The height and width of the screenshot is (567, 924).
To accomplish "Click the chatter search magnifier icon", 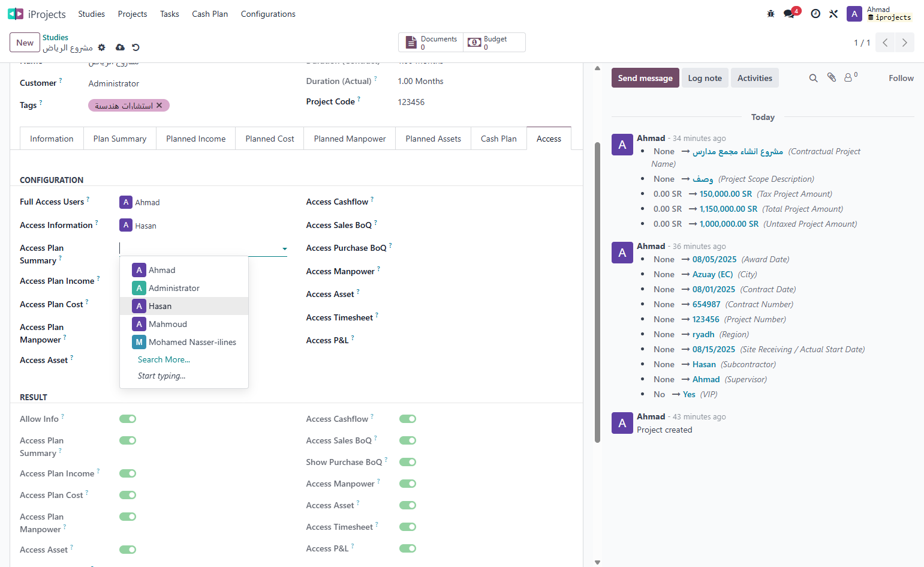I will pyautogui.click(x=814, y=78).
